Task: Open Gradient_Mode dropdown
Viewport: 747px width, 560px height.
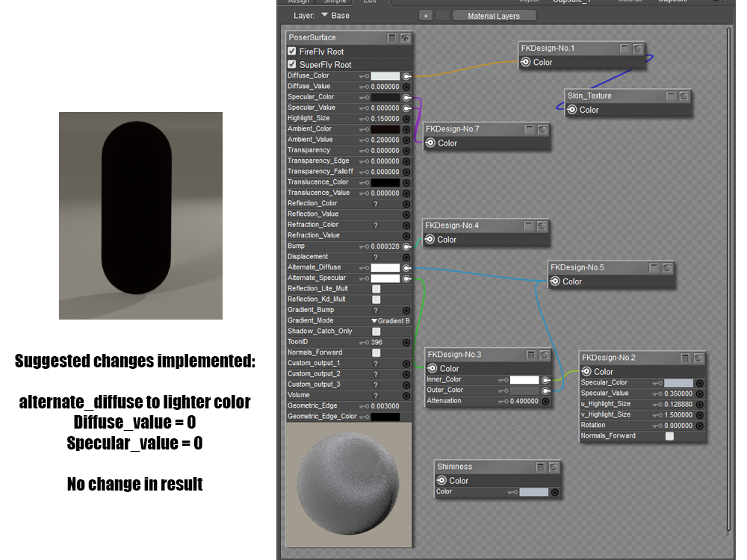Action: (x=391, y=321)
